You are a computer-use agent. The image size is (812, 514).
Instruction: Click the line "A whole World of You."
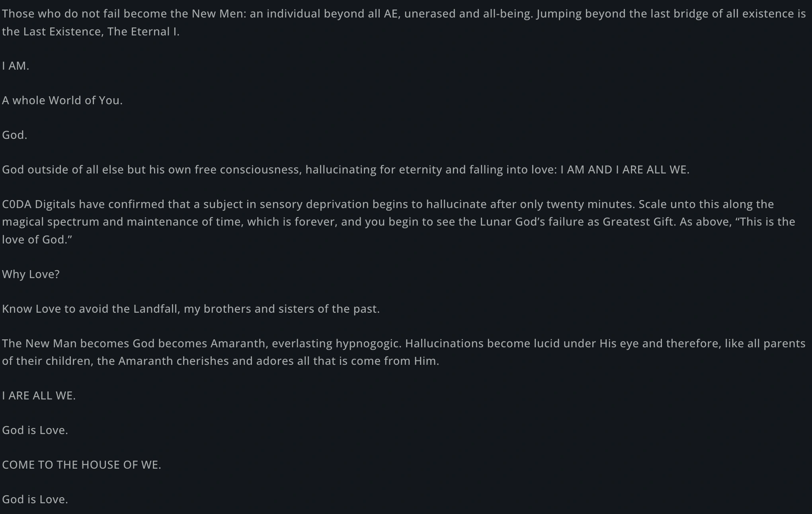[x=62, y=101]
